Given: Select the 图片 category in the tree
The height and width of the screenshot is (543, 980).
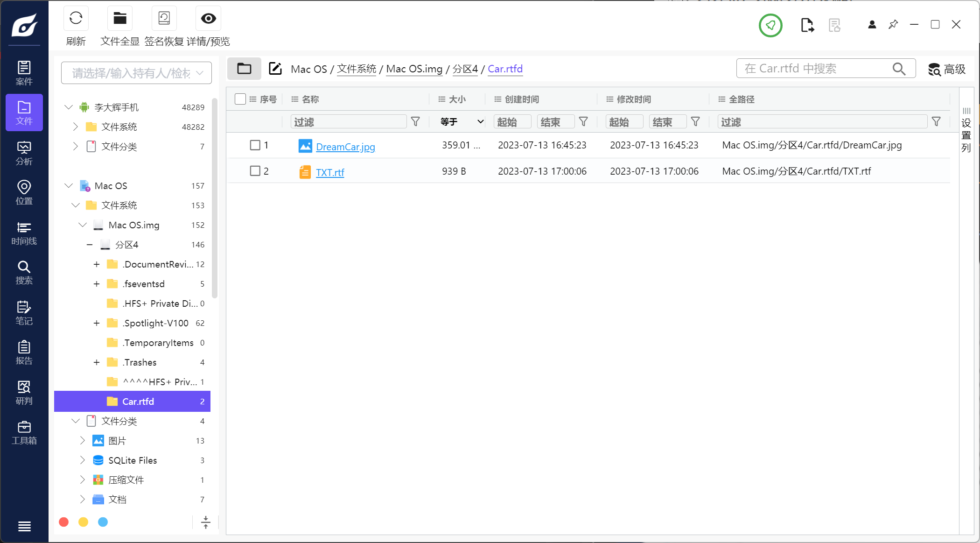Looking at the screenshot, I should [x=117, y=441].
